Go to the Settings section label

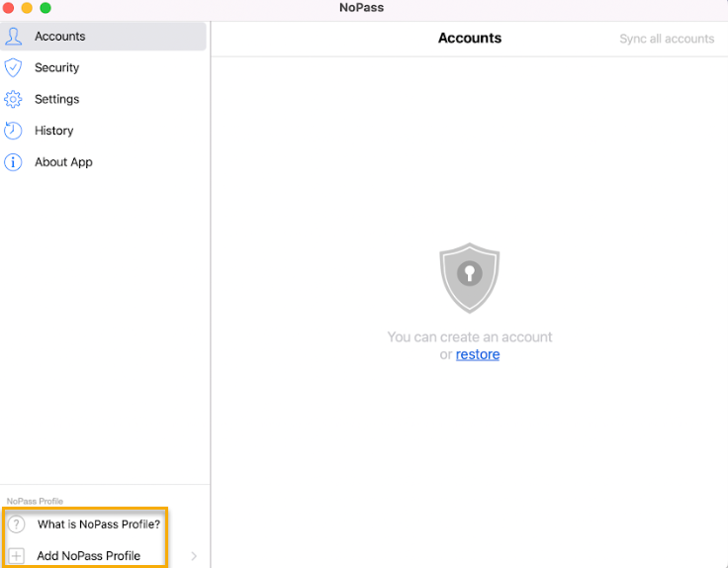pyautogui.click(x=56, y=99)
